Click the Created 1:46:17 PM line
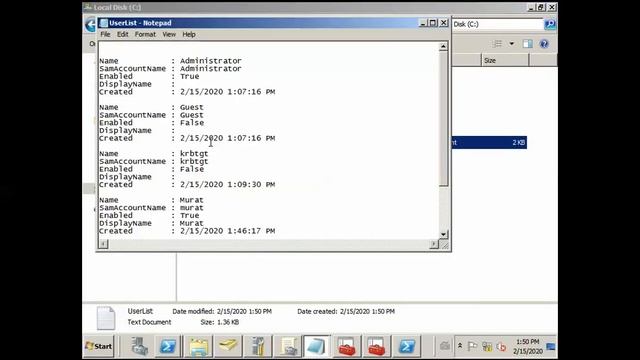The width and height of the screenshot is (640, 360). [187, 231]
